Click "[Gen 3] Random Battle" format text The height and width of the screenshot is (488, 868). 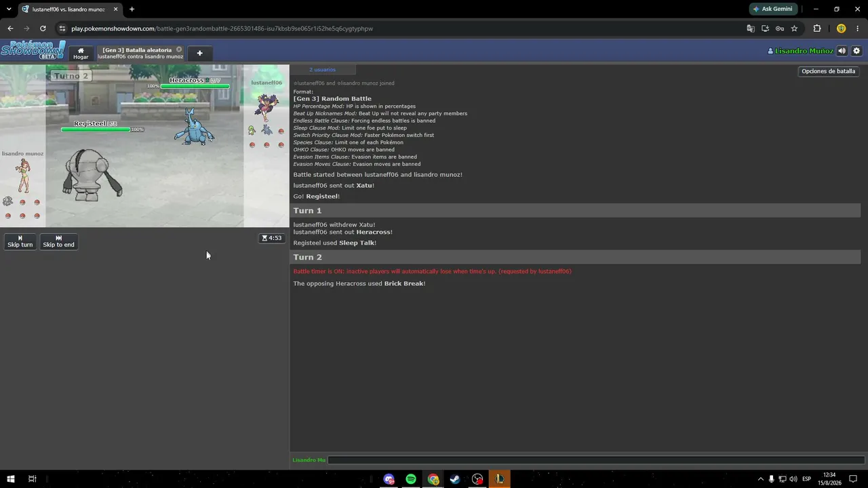tap(332, 99)
